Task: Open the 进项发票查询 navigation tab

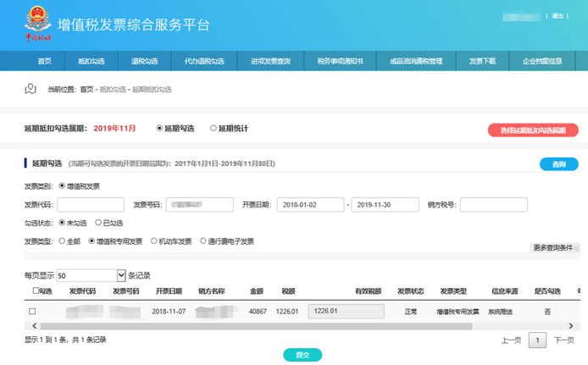Action: [270, 61]
